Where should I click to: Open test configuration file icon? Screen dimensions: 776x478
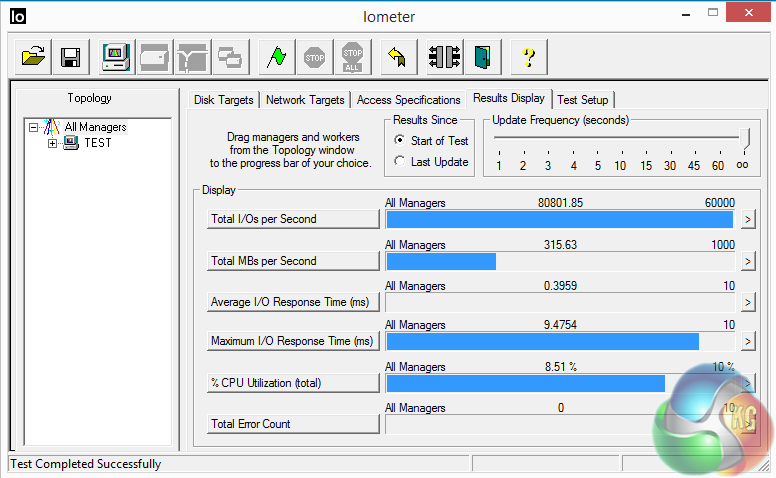point(33,57)
